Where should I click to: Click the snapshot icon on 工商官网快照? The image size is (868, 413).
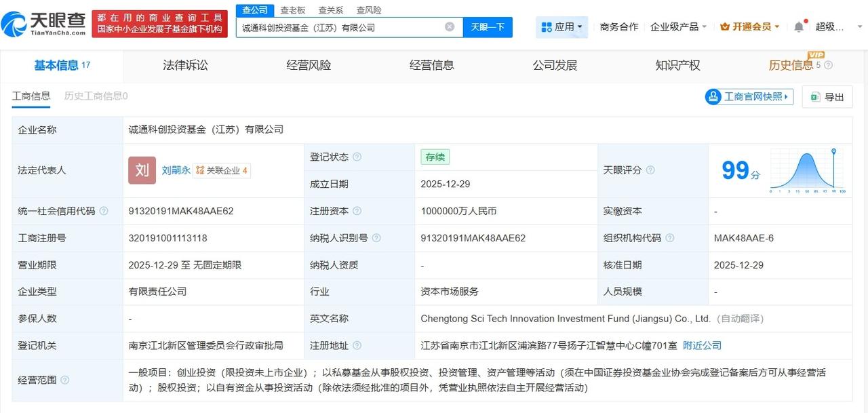pyautogui.click(x=713, y=97)
